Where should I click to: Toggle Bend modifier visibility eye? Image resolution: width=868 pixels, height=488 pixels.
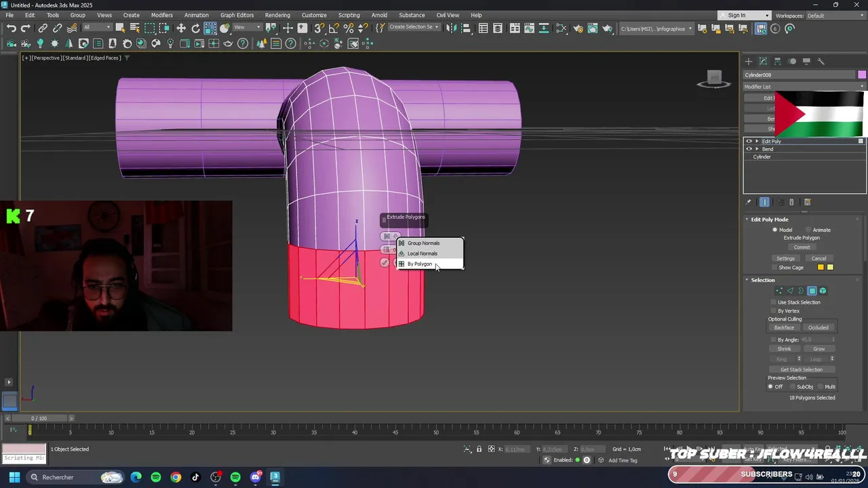click(749, 149)
